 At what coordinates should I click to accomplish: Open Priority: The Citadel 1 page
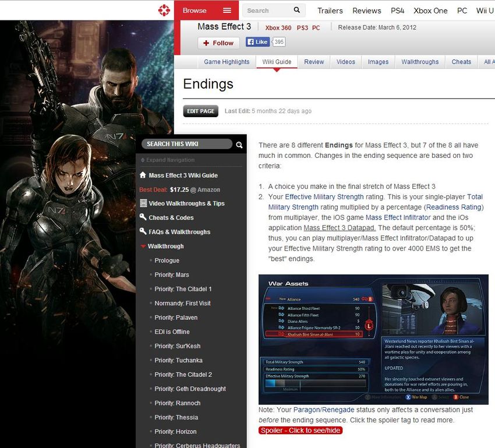[183, 289]
